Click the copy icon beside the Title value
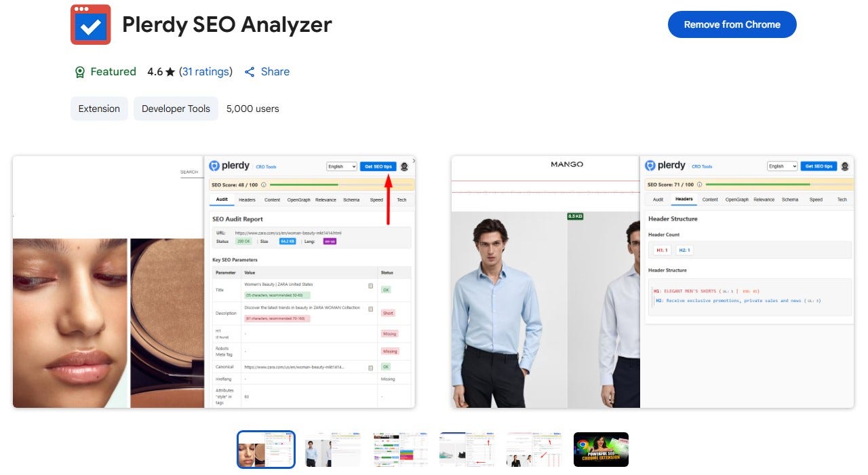 tap(370, 286)
